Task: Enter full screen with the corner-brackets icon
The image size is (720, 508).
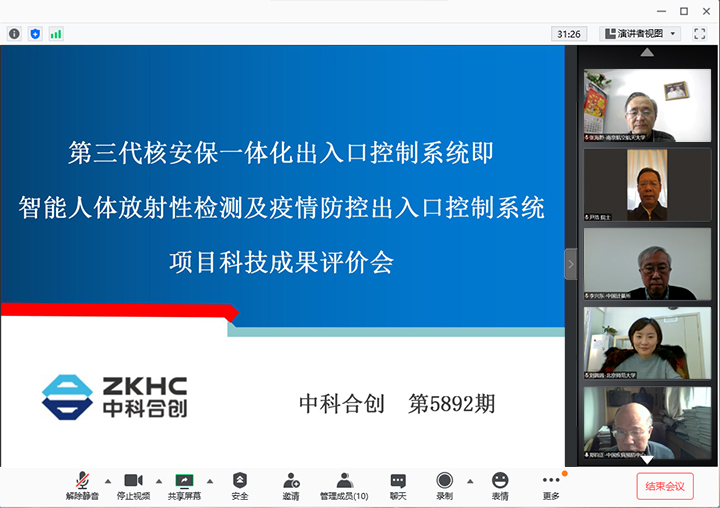Action: point(699,34)
